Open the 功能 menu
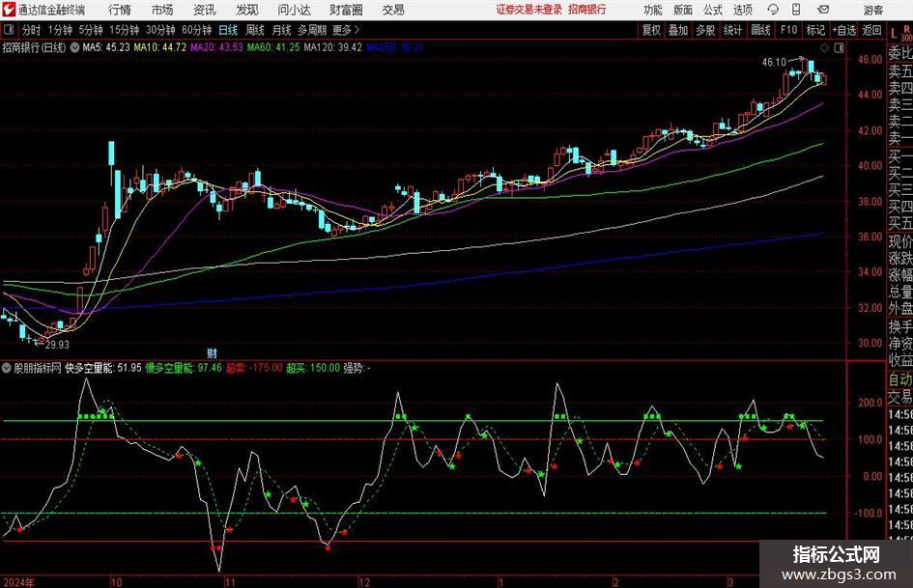The width and height of the screenshot is (913, 588). pyautogui.click(x=653, y=10)
